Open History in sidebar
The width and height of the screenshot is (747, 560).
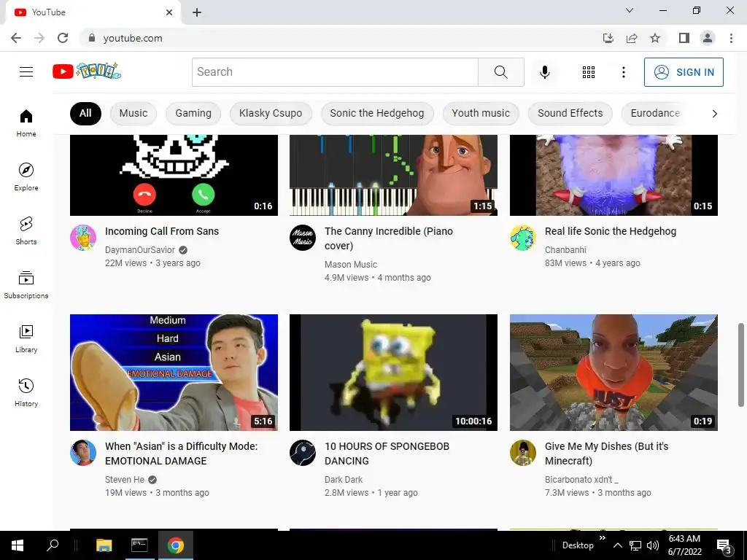click(26, 392)
